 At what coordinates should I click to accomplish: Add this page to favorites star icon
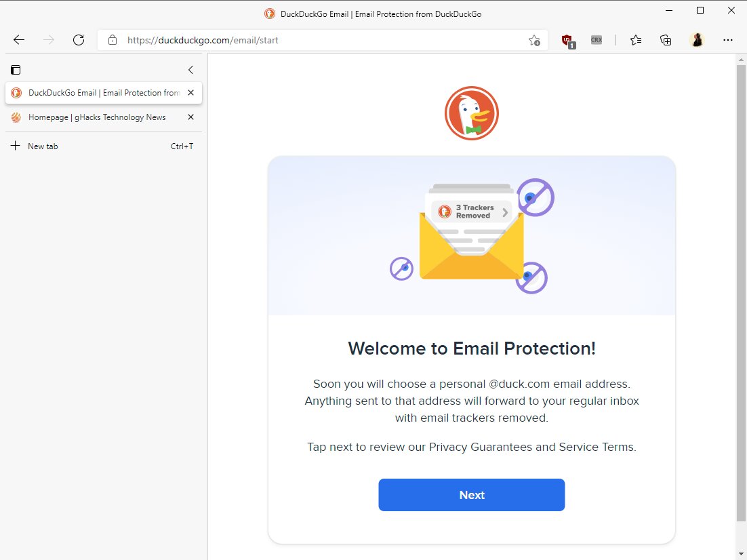point(534,41)
